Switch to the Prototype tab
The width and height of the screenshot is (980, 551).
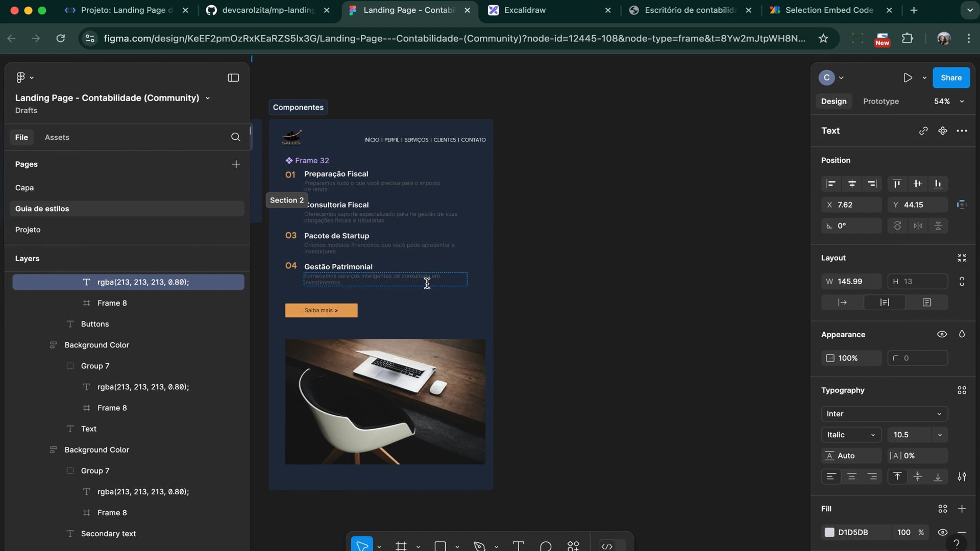[x=881, y=102]
